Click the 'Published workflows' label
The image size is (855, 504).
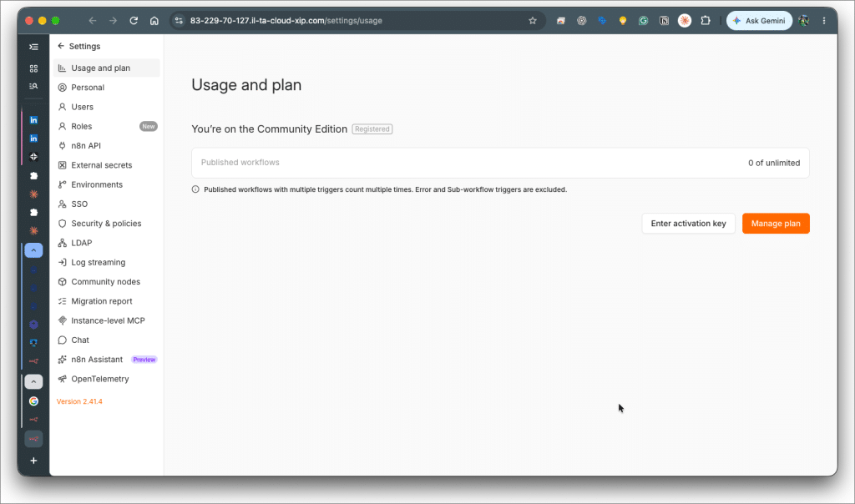240,163
